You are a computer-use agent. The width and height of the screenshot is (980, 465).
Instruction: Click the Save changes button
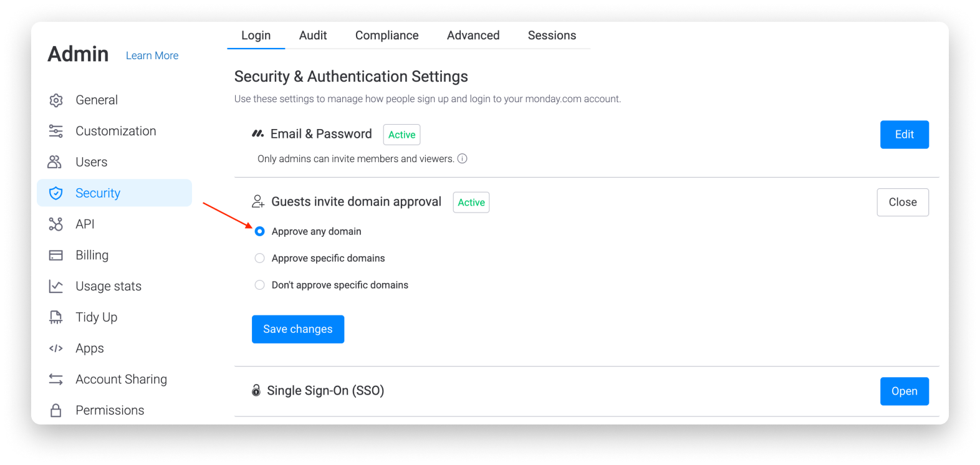click(x=298, y=329)
